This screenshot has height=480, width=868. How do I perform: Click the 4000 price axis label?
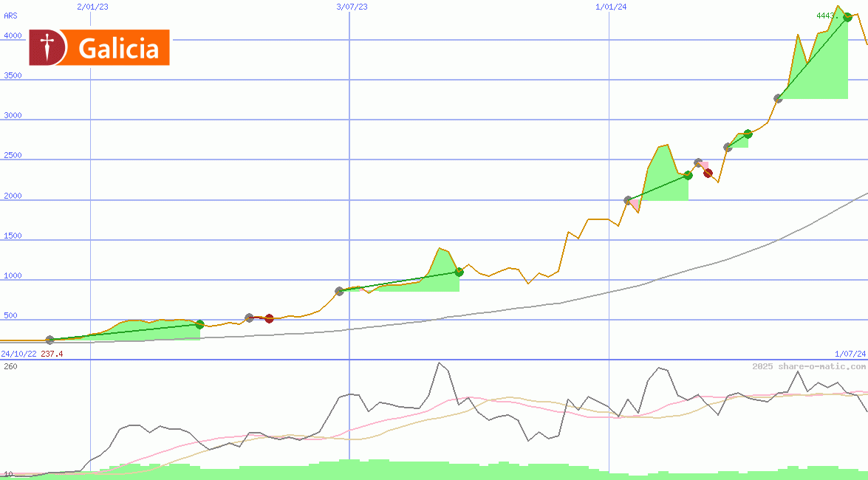[x=13, y=35]
